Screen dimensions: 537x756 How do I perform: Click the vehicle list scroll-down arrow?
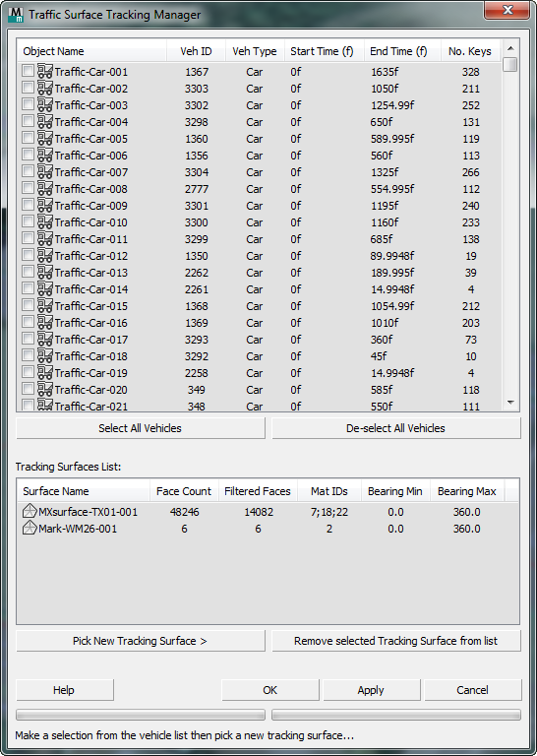coord(510,403)
